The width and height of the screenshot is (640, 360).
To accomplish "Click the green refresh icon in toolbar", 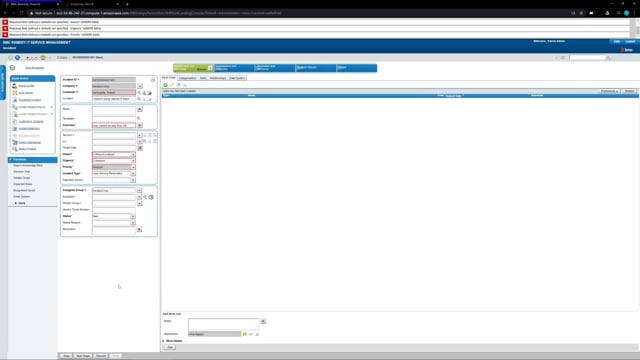I will [11, 58].
